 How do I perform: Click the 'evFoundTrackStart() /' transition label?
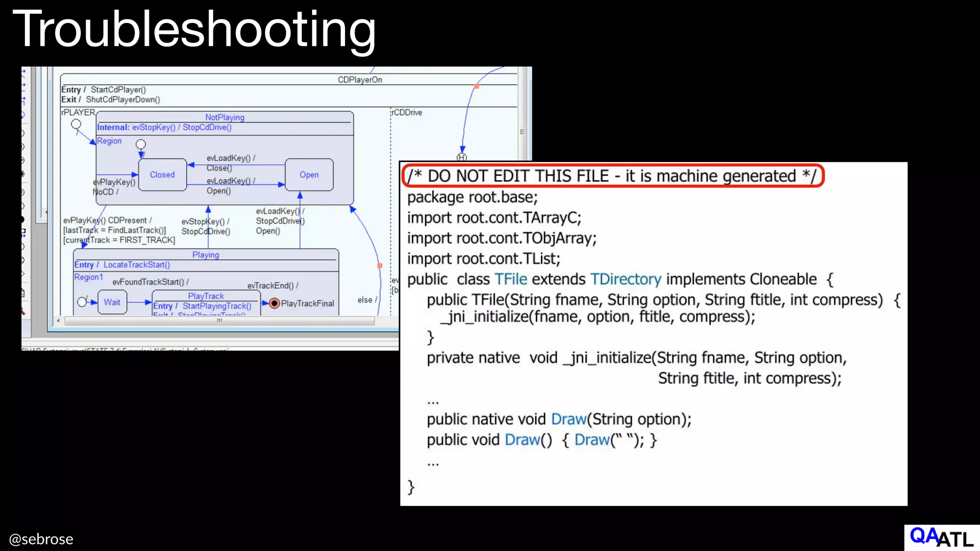(x=150, y=282)
